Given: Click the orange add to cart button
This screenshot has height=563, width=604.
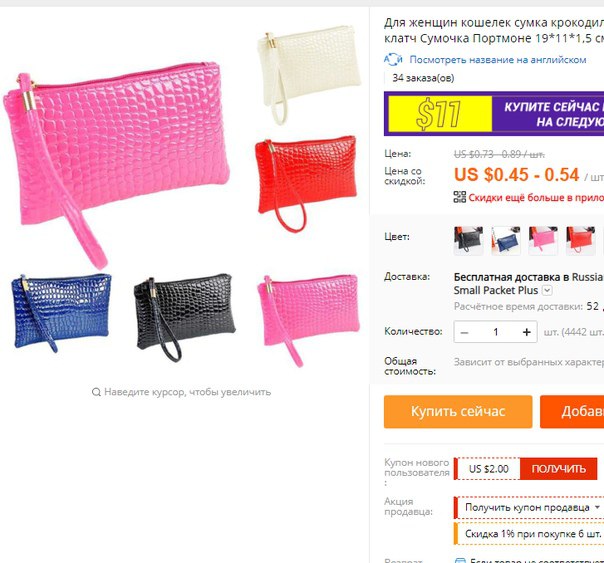Looking at the screenshot, I should pyautogui.click(x=572, y=411).
